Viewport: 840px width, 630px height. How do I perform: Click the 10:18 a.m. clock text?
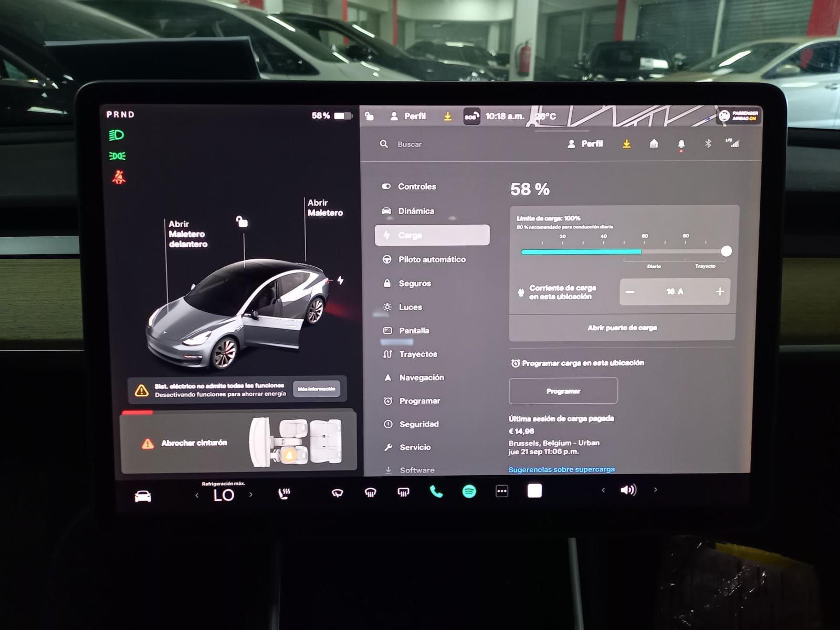pos(505,116)
